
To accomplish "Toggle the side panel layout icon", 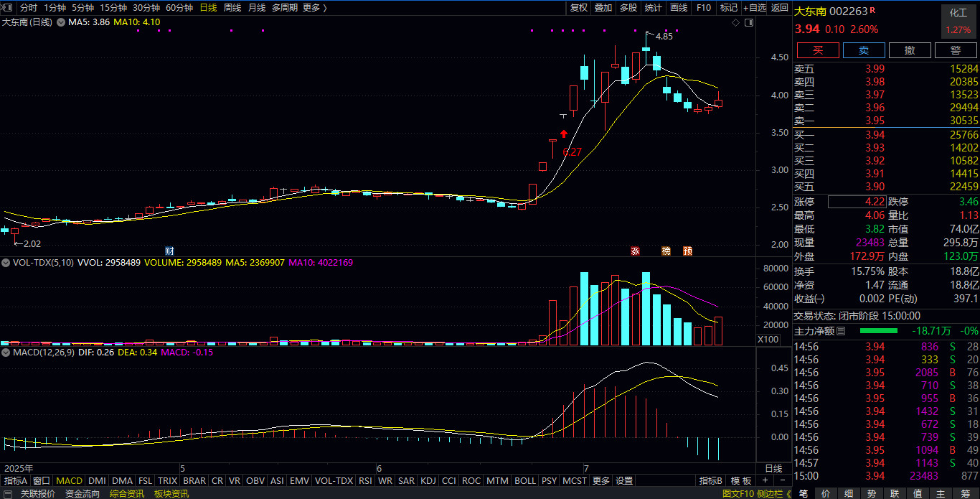I will (750, 23).
